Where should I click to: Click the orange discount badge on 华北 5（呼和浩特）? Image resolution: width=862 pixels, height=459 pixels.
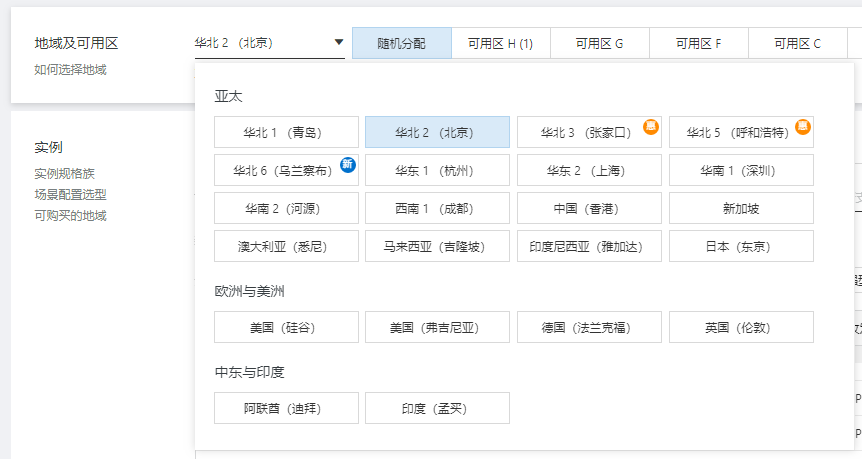[x=802, y=127]
